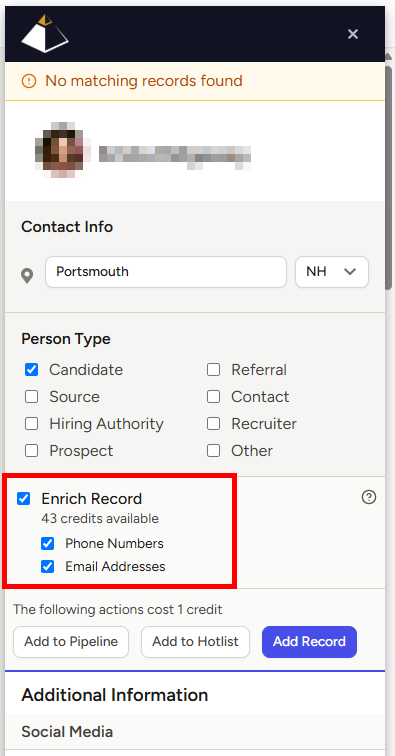Click the pyramid logo in header
This screenshot has height=756, width=395.
[x=45, y=34]
